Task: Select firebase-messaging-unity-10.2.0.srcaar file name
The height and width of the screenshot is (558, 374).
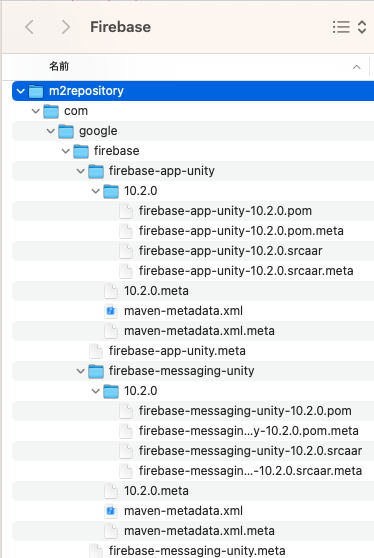Action: pyautogui.click(x=250, y=451)
